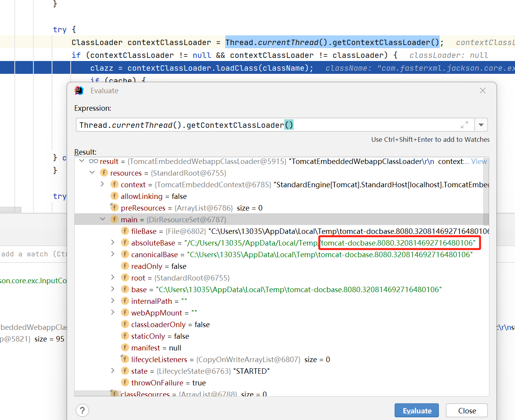Click the Result tree vertical scrollbar thumb
Viewport: 515px width, 420px height.
486,191
